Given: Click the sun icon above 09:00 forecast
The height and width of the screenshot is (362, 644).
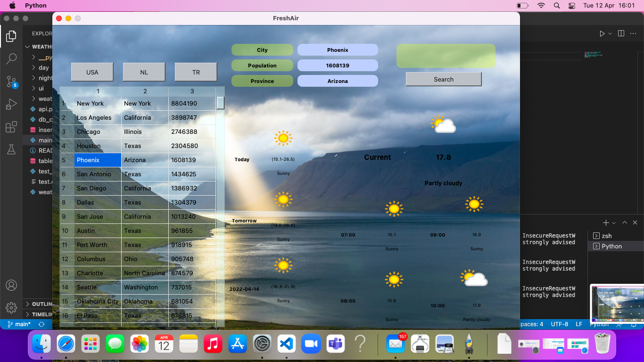Looking at the screenshot, I should [474, 204].
